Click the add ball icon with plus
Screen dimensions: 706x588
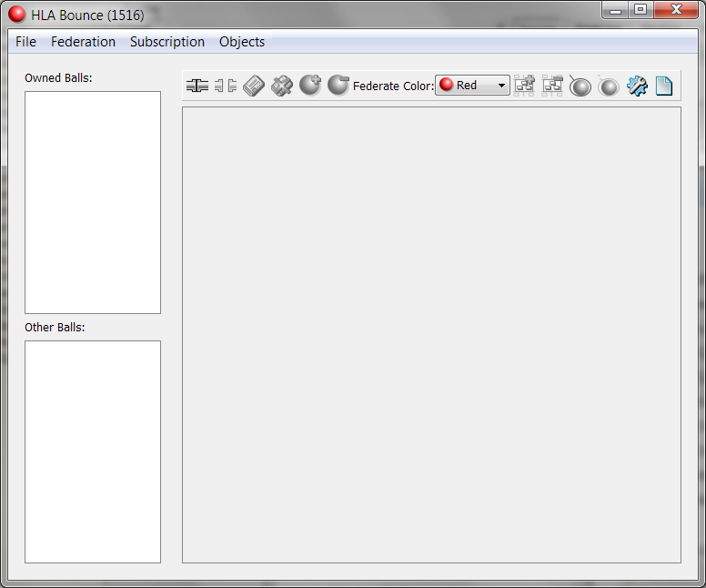coord(310,86)
